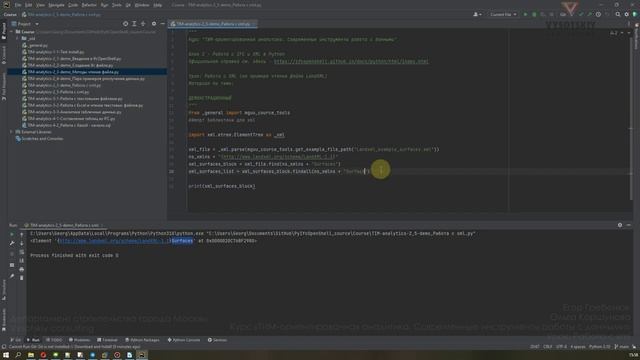
Task: Click the wrench icon in the Run panel
Action: click(12, 243)
